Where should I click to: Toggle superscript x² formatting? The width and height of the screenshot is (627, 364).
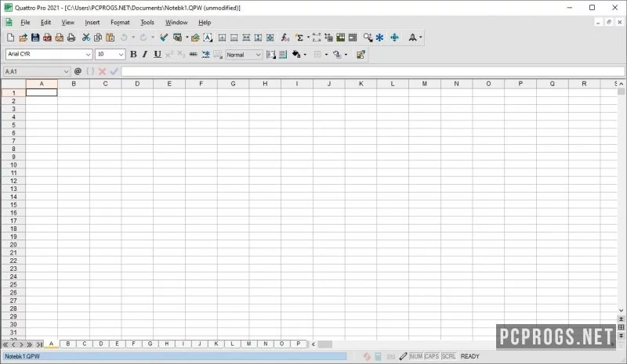169,54
